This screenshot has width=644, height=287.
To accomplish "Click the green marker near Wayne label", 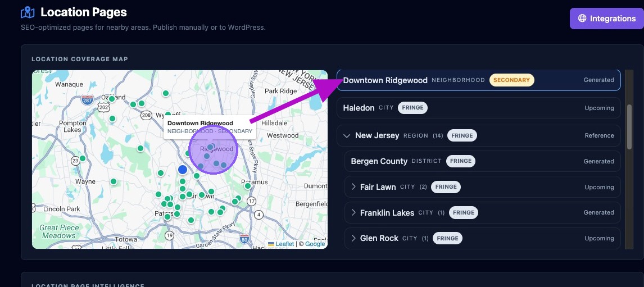I will pos(114,181).
